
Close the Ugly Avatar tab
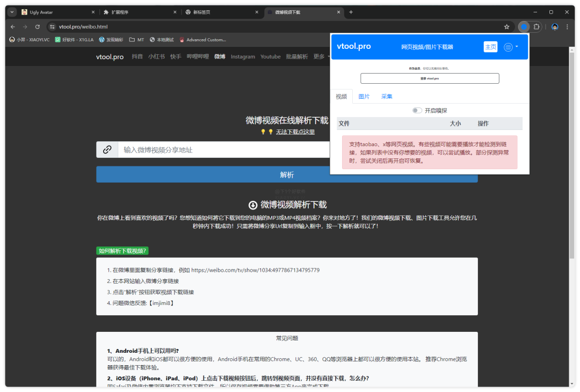click(93, 12)
